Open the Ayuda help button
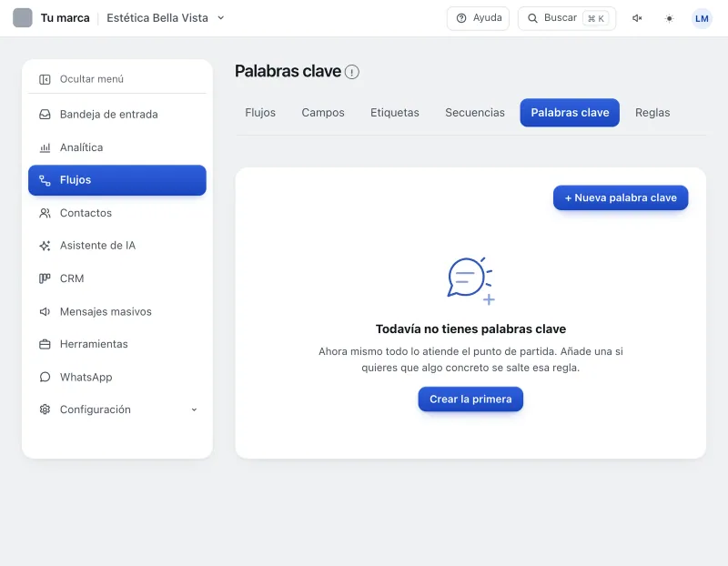728x566 pixels. click(478, 18)
